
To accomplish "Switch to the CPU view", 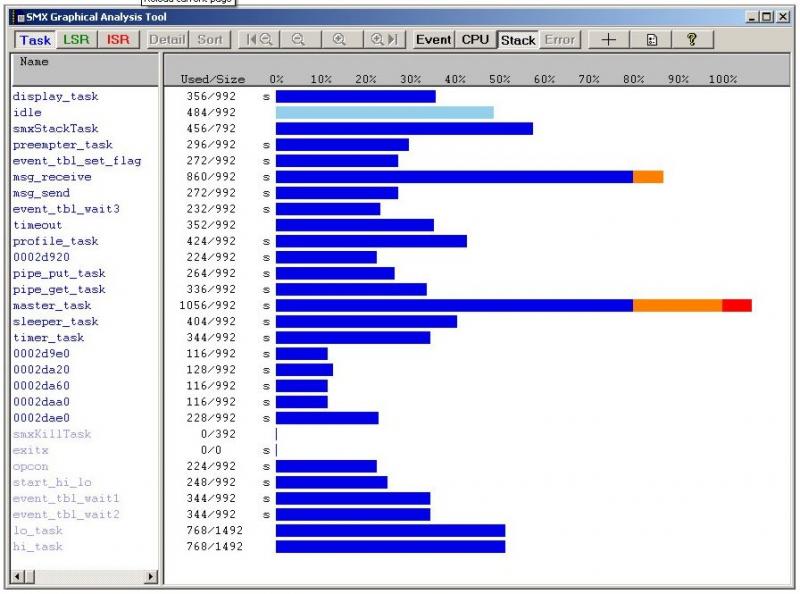I will click(x=476, y=40).
